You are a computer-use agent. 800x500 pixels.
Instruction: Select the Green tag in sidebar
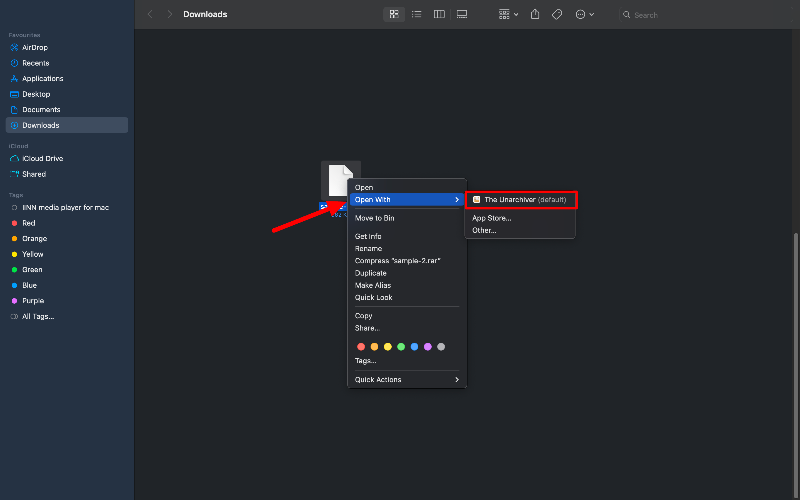pyautogui.click(x=67, y=269)
